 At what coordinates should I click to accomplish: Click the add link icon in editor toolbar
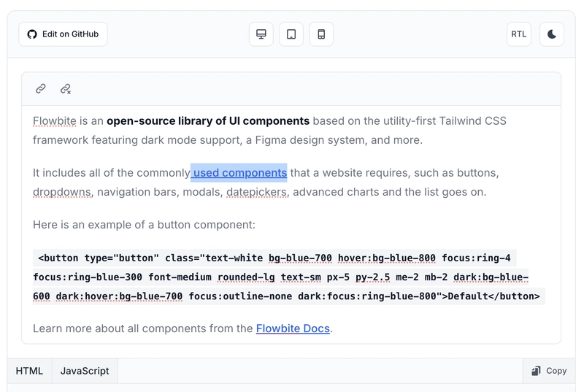tap(41, 88)
